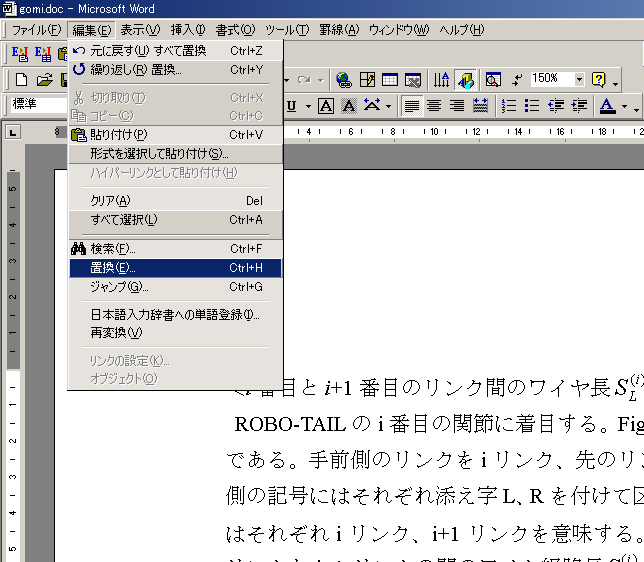Viewport: 644px width, 562px height.
Task: Apply numbered list formatting
Action: point(509,106)
